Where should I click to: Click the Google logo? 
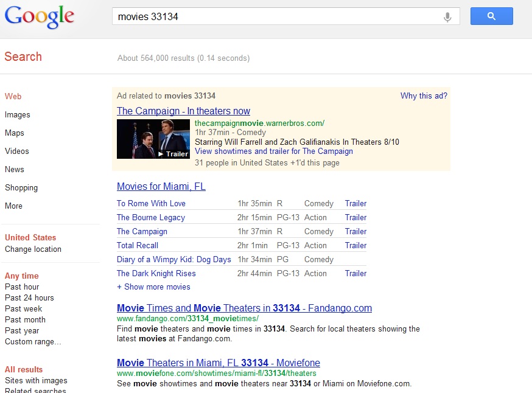pos(40,16)
